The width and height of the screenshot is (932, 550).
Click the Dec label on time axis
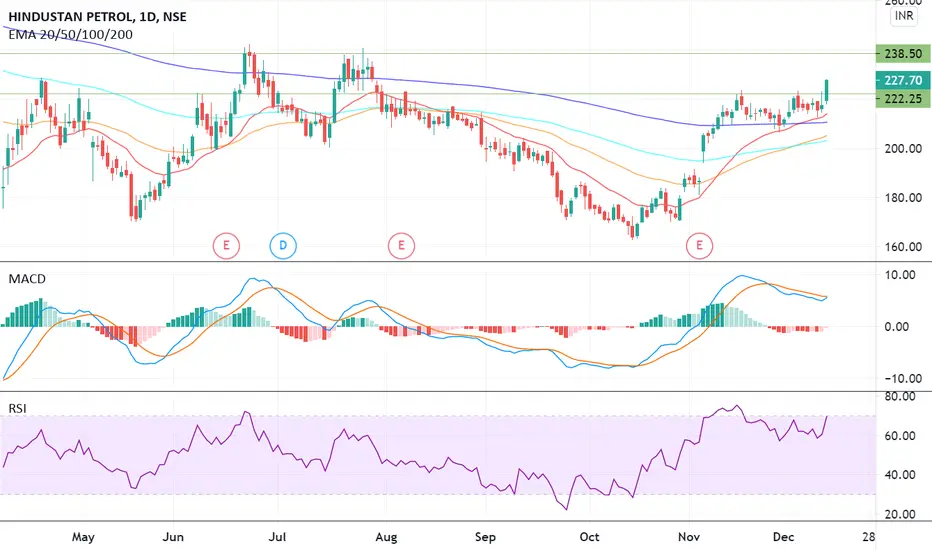[x=783, y=537]
